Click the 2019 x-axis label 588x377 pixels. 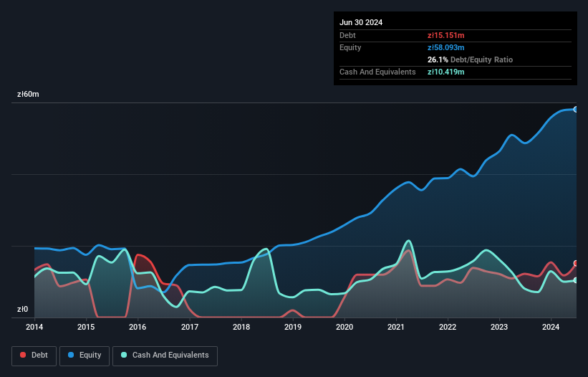(x=293, y=327)
